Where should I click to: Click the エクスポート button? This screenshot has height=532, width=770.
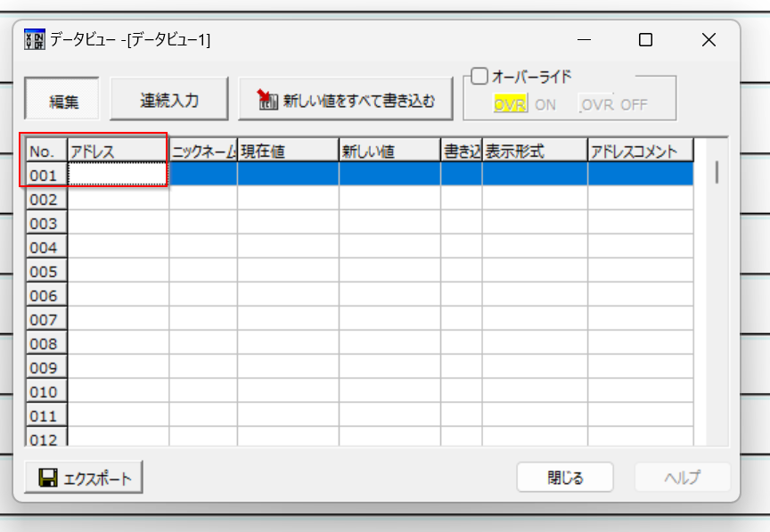(x=84, y=477)
